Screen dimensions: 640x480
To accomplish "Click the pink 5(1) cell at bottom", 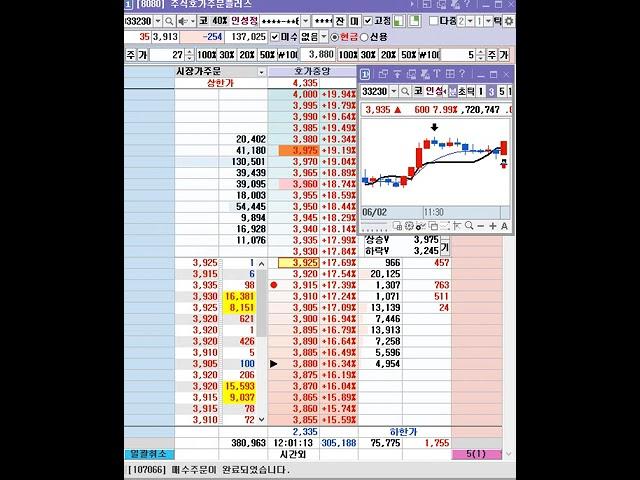I will tap(477, 453).
